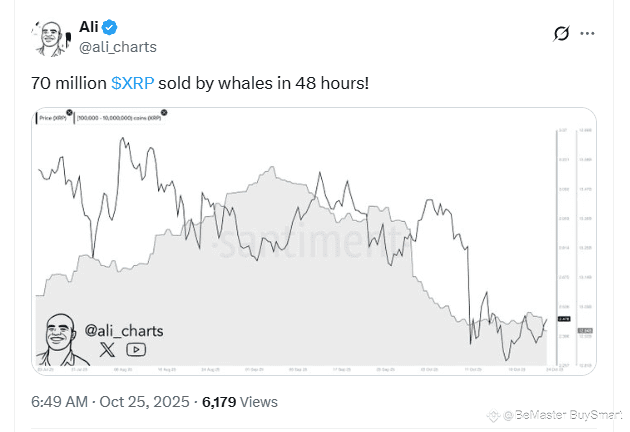This screenshot has width=630, height=432.
Task: Click the 6,179 Views count
Action: (242, 403)
